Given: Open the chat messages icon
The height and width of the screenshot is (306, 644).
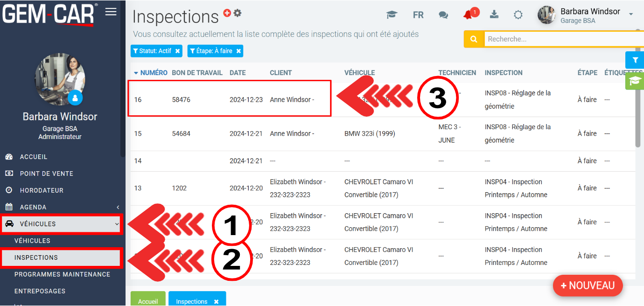Looking at the screenshot, I should 443,15.
